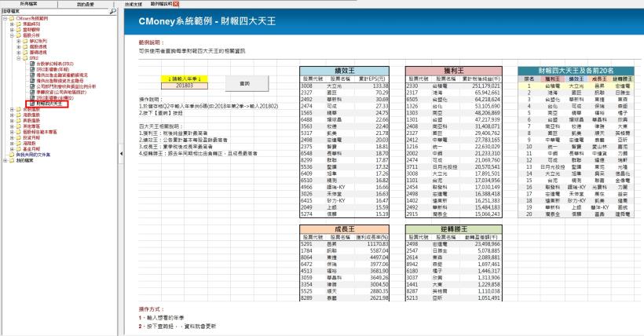Switch to the 我的最愛 tab
This screenshot has width=644, height=336.
point(86,4)
